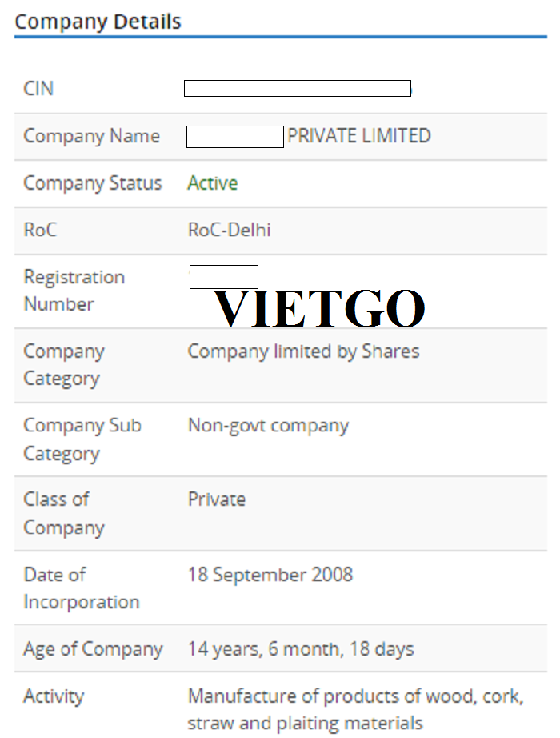Viewport: 560px width, 738px height.
Task: Click the RoC-Delhi value
Action: point(229,231)
